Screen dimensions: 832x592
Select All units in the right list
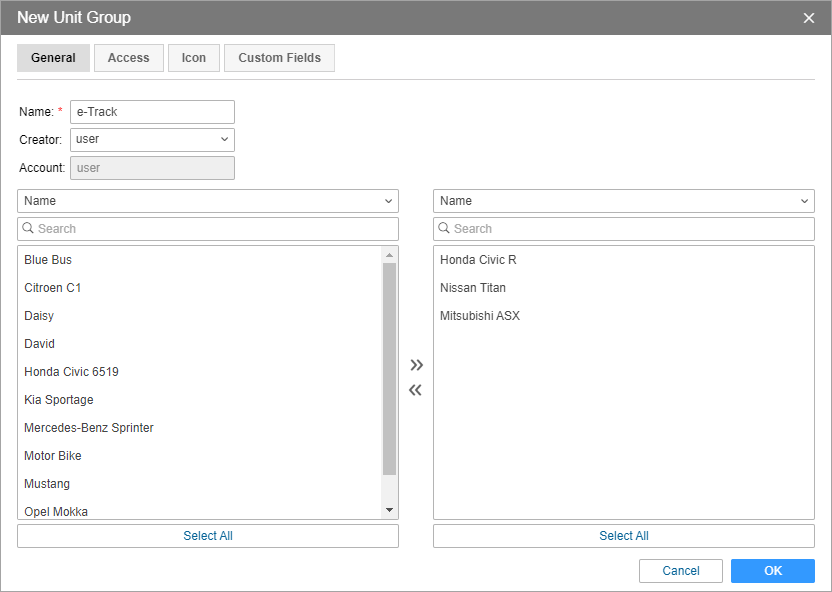click(x=624, y=536)
